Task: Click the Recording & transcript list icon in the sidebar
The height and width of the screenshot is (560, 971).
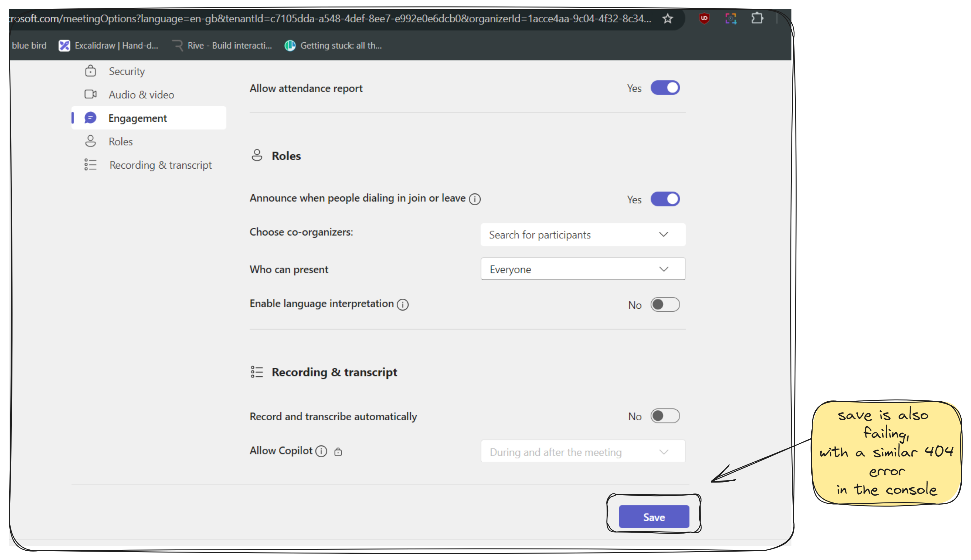Action: pos(90,165)
